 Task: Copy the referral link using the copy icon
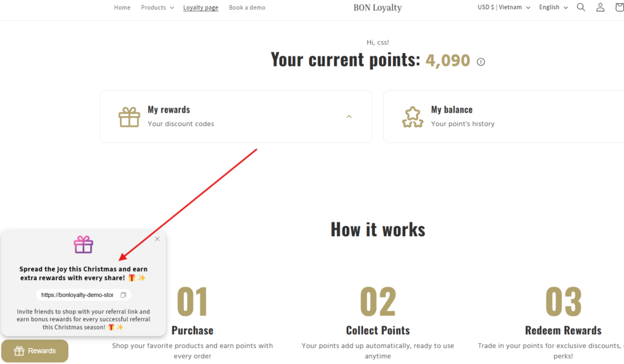click(122, 295)
